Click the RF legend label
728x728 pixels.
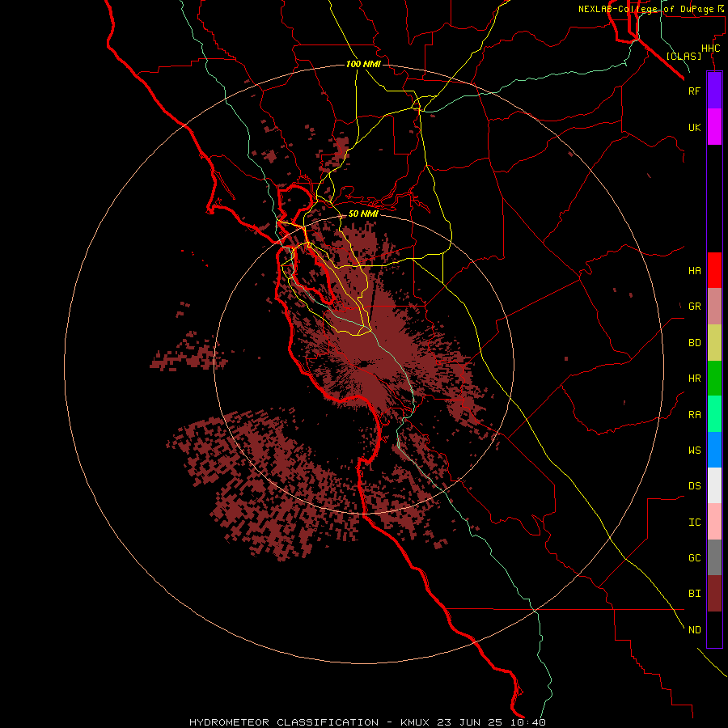(694, 91)
